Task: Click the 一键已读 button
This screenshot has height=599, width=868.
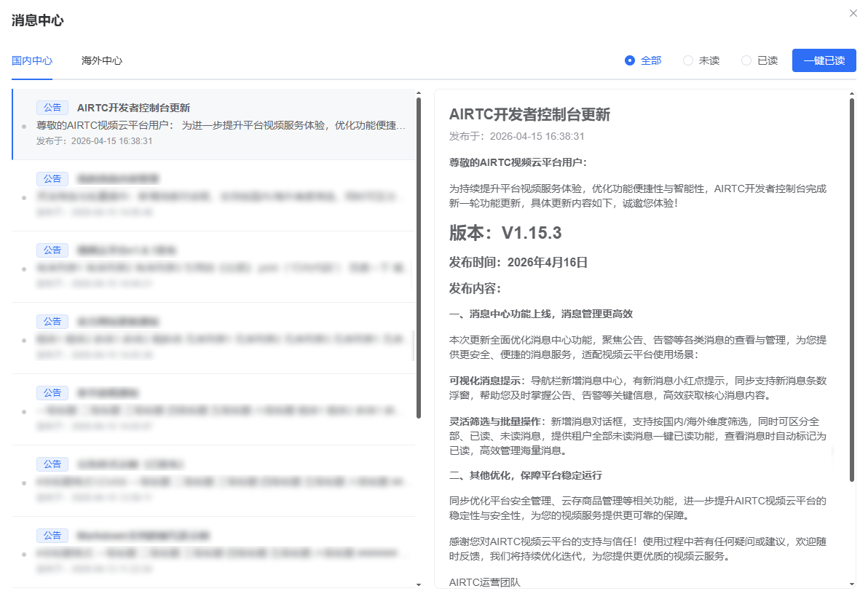Action: click(824, 60)
